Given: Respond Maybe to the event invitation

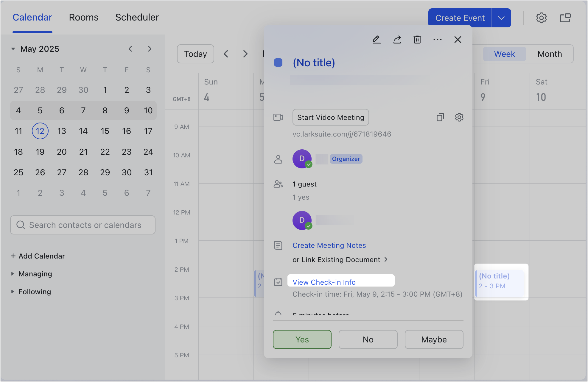Looking at the screenshot, I should (x=434, y=339).
